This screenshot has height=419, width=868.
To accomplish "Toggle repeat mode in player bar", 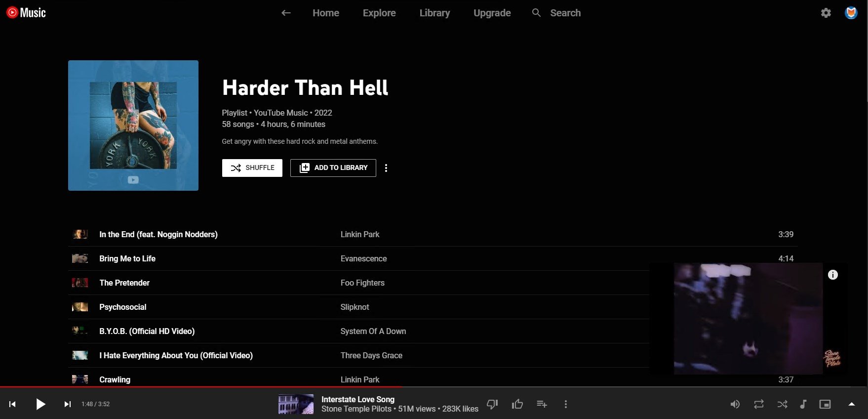I will click(x=759, y=404).
